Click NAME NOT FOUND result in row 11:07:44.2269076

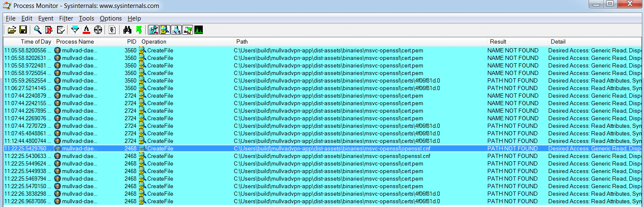(x=513, y=118)
